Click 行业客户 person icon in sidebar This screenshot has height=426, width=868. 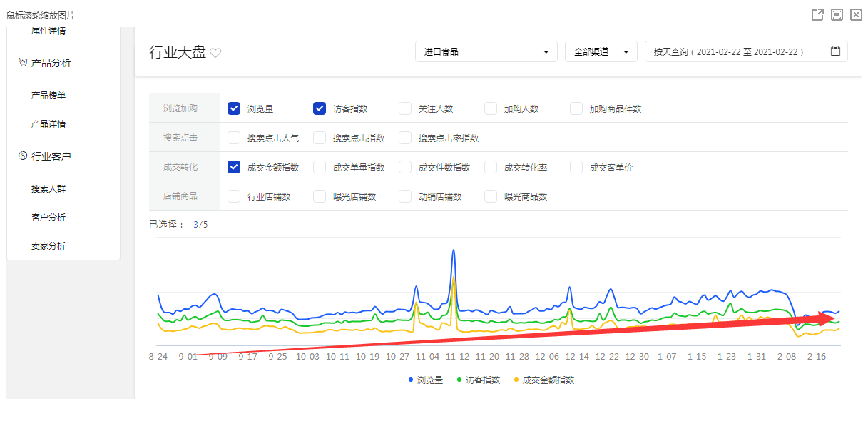tap(23, 156)
